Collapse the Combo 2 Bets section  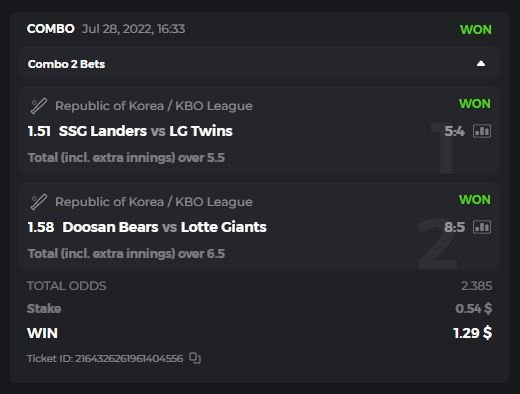click(x=481, y=64)
